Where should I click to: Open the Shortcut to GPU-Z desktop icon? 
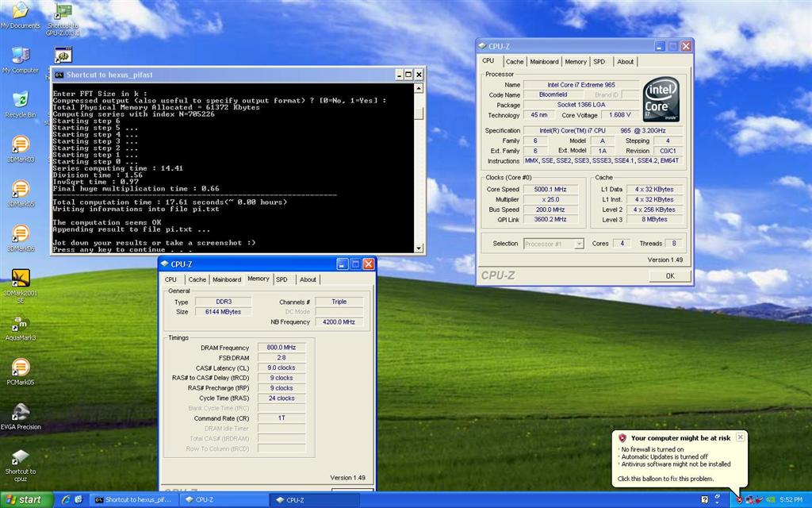point(63,19)
